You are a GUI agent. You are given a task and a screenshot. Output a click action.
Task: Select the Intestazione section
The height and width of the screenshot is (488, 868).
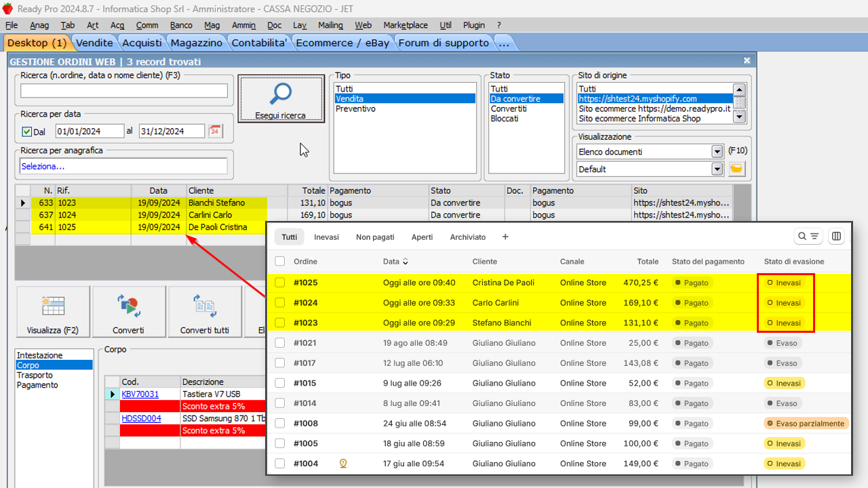[54, 355]
